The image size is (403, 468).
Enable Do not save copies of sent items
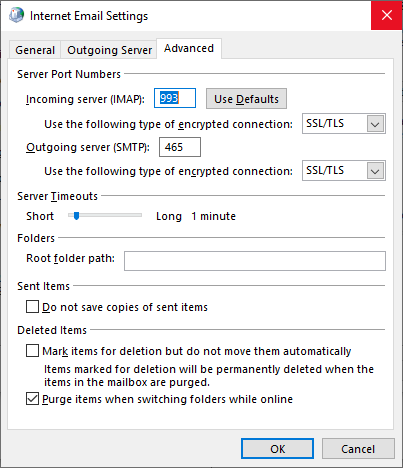[32, 307]
